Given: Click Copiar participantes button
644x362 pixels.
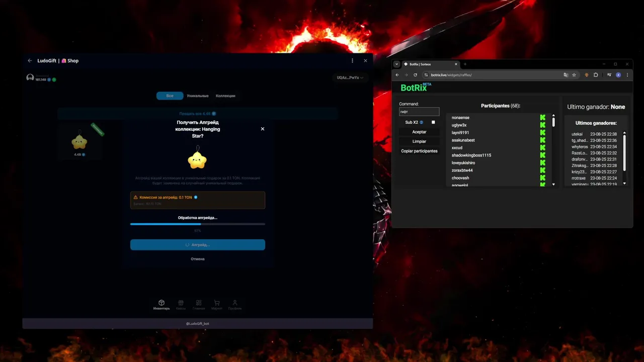Looking at the screenshot, I should pyautogui.click(x=419, y=151).
